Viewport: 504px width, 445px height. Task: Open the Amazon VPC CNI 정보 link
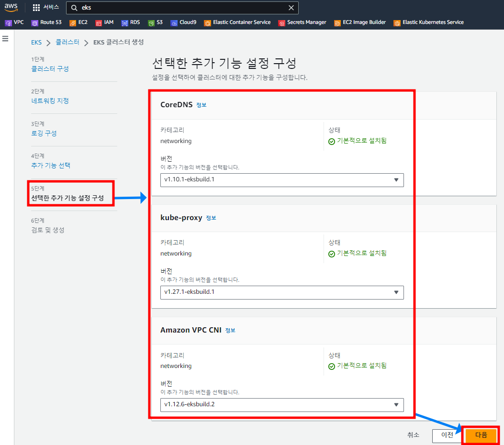pyautogui.click(x=230, y=330)
